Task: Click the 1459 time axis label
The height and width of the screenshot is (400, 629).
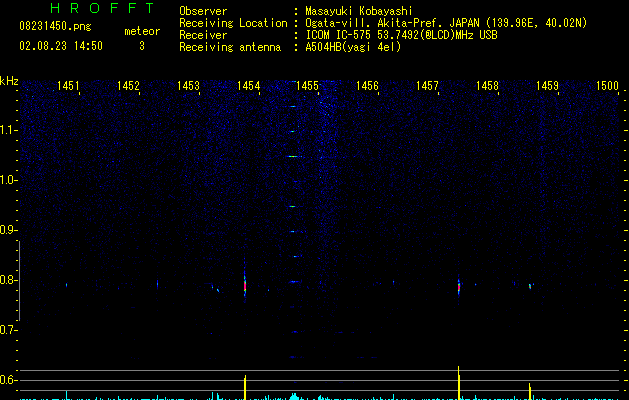Action: tap(547, 85)
